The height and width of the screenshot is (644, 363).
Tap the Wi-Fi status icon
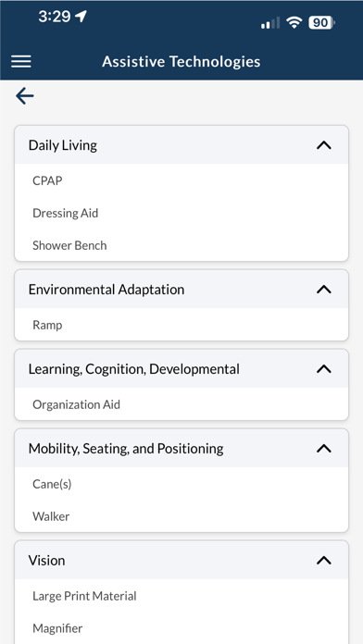point(294,22)
